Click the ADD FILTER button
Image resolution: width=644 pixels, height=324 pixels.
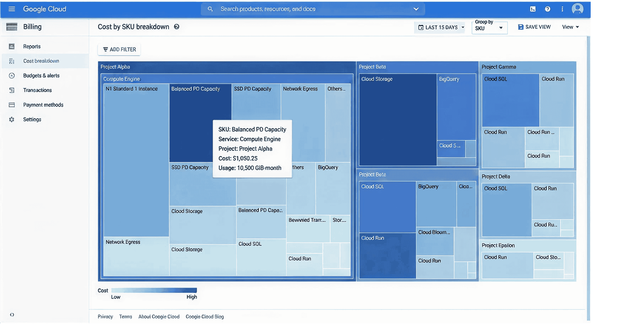coord(119,49)
